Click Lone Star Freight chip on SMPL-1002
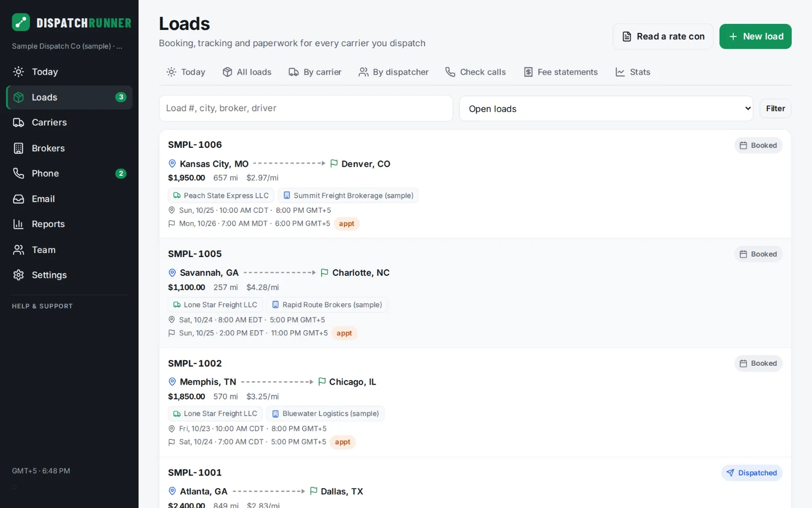812x508 pixels. coord(215,414)
